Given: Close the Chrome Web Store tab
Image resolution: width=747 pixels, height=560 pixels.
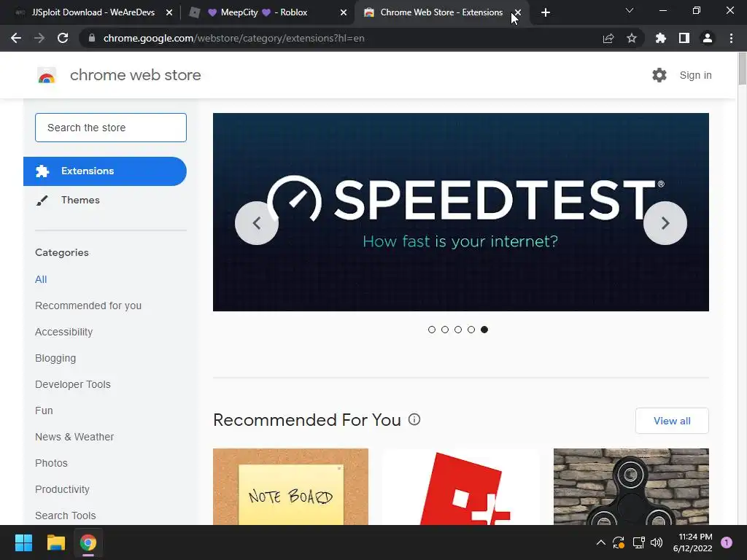Looking at the screenshot, I should click(518, 12).
